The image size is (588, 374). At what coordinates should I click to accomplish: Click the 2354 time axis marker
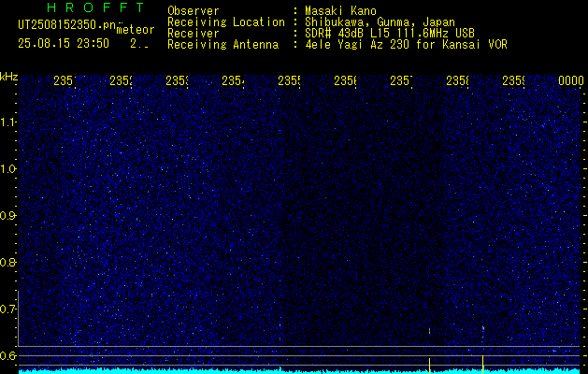point(233,80)
